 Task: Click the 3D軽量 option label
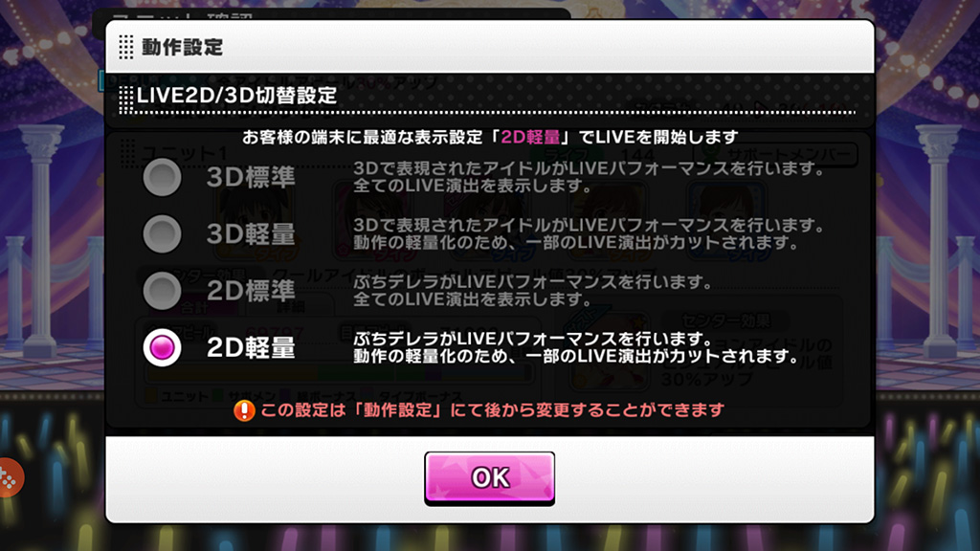pyautogui.click(x=252, y=234)
